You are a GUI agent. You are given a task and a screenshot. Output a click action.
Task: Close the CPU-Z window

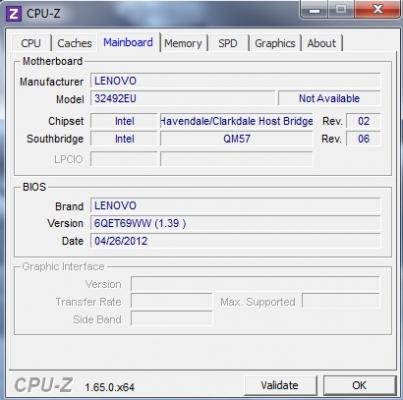pyautogui.click(x=378, y=10)
